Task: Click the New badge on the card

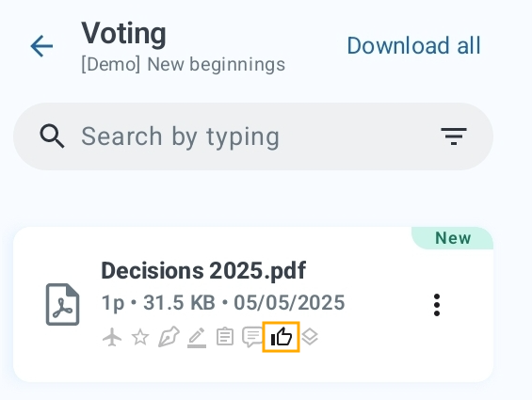Action: pyautogui.click(x=453, y=238)
